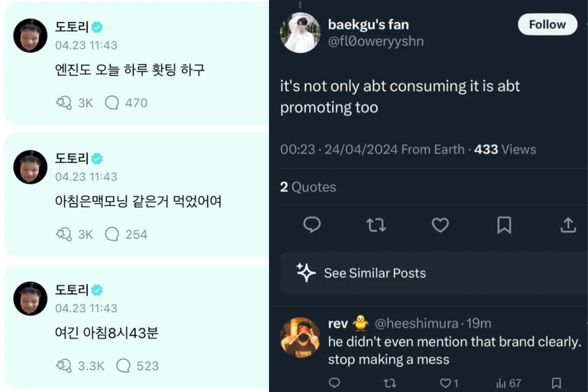Open See Similar Posts
The width and height of the screenshot is (588, 392).
coord(374,273)
